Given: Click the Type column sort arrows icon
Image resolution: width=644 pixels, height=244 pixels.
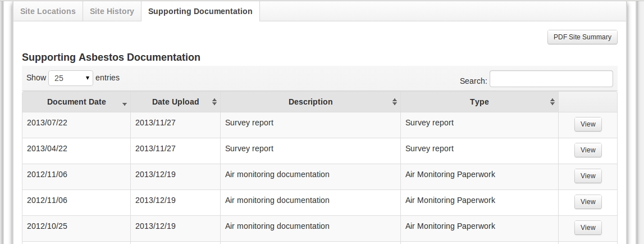Looking at the screenshot, I should pos(552,102).
